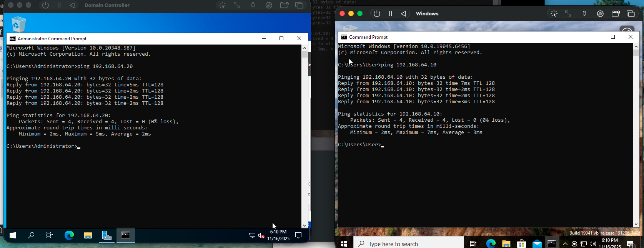Image resolution: width=644 pixels, height=248 pixels.
Task: Click scroll up arrow in Administrator Command Prompt
Action: click(305, 48)
